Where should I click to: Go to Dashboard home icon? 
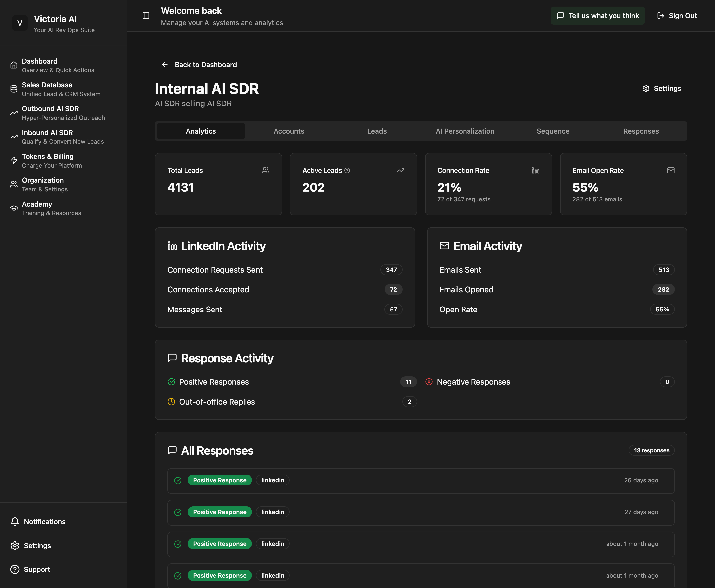click(14, 65)
